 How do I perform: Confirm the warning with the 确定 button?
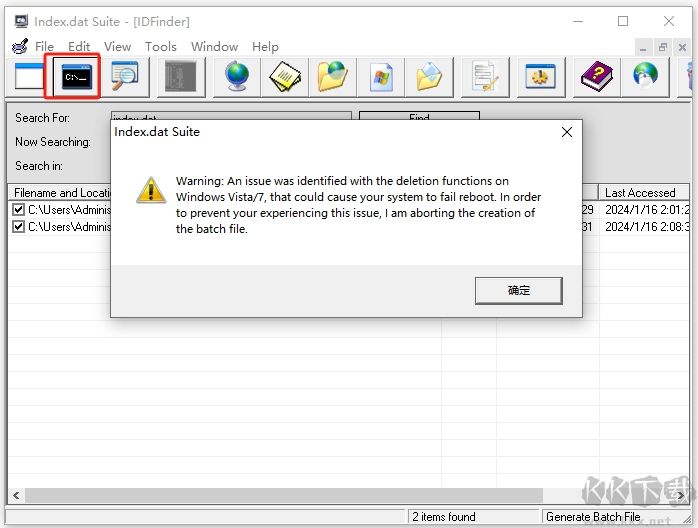[x=519, y=291]
